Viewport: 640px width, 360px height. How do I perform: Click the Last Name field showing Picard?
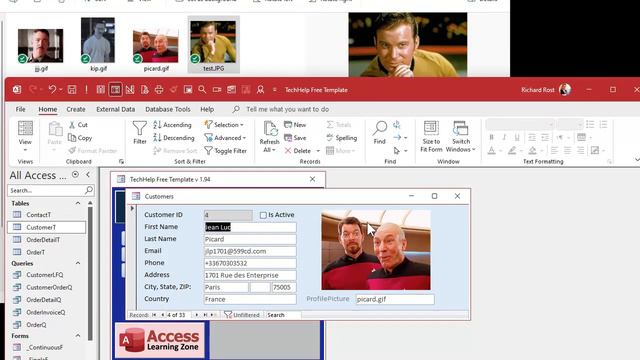click(x=250, y=239)
